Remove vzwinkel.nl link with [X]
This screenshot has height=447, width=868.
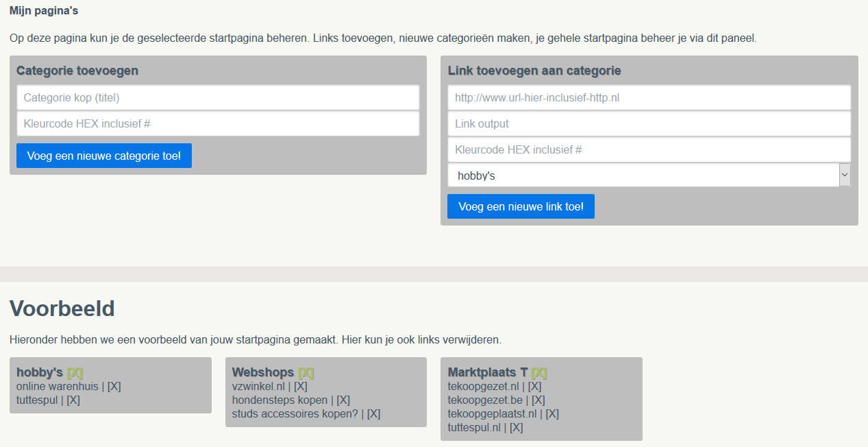300,386
